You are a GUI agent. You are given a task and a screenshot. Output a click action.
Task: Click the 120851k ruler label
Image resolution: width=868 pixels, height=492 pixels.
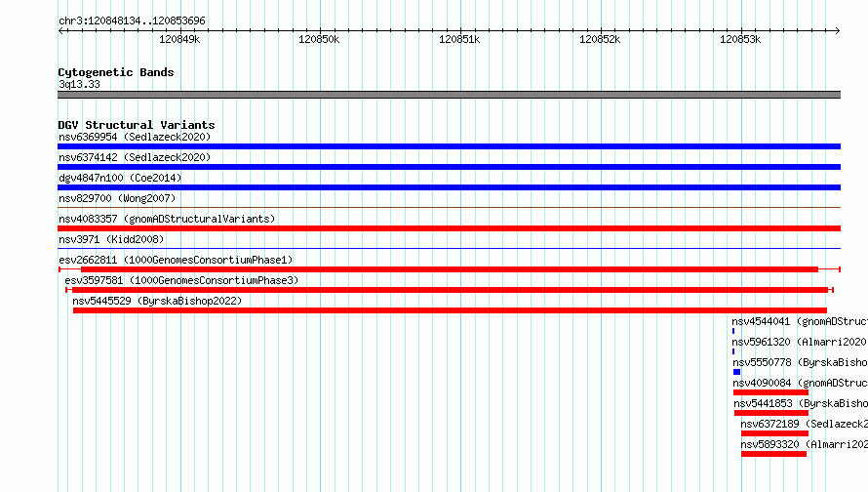coord(459,39)
